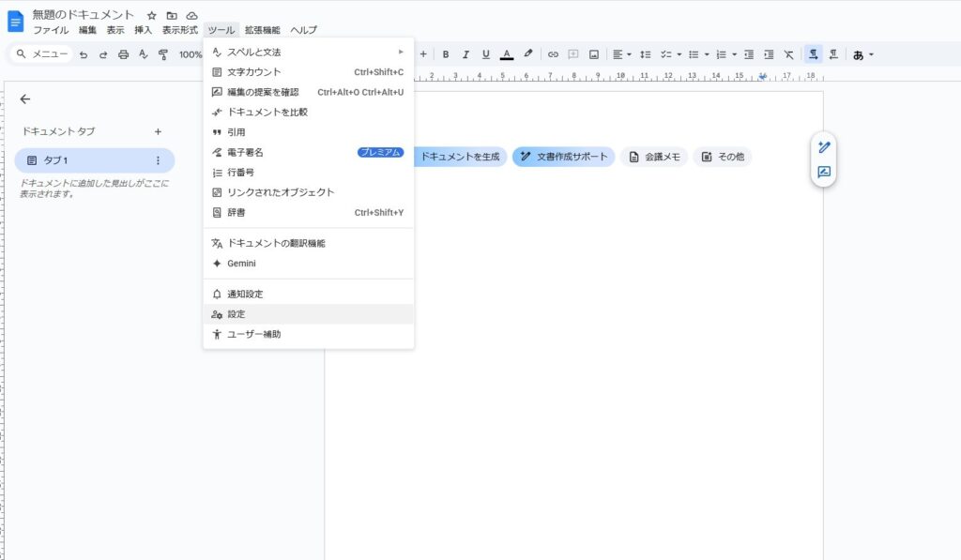Toggle underline formatting

485,54
